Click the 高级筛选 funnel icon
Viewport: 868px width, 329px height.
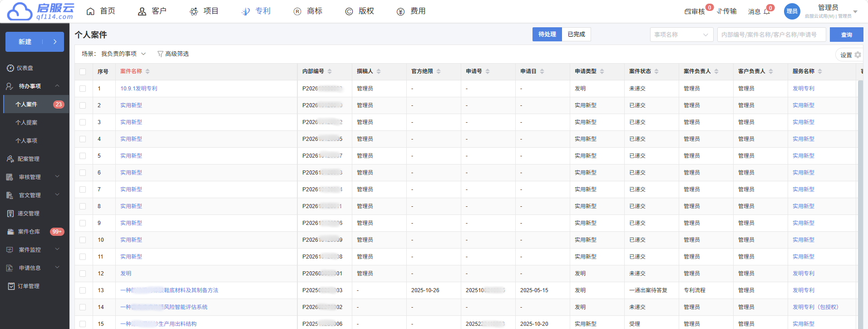pyautogui.click(x=160, y=54)
